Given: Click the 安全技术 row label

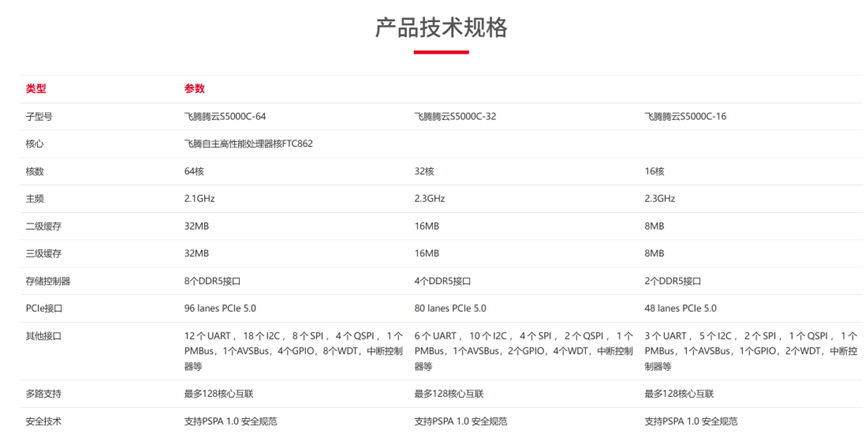Looking at the screenshot, I should (x=44, y=421).
